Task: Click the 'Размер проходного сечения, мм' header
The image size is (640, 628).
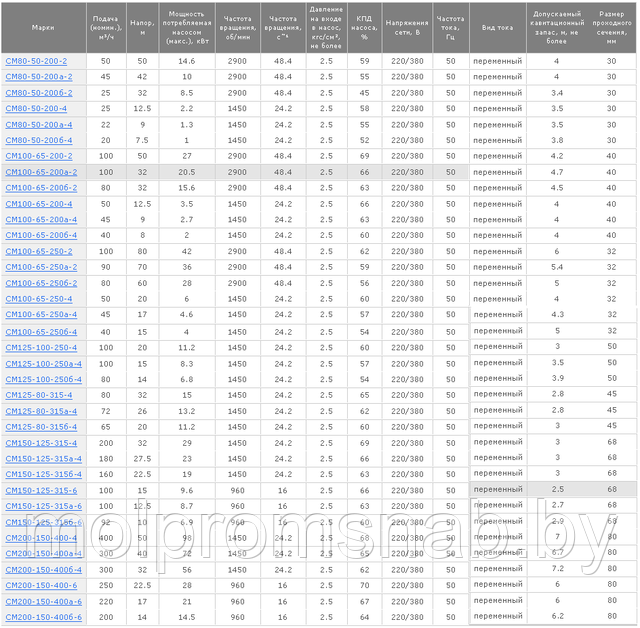Action: coord(611,28)
